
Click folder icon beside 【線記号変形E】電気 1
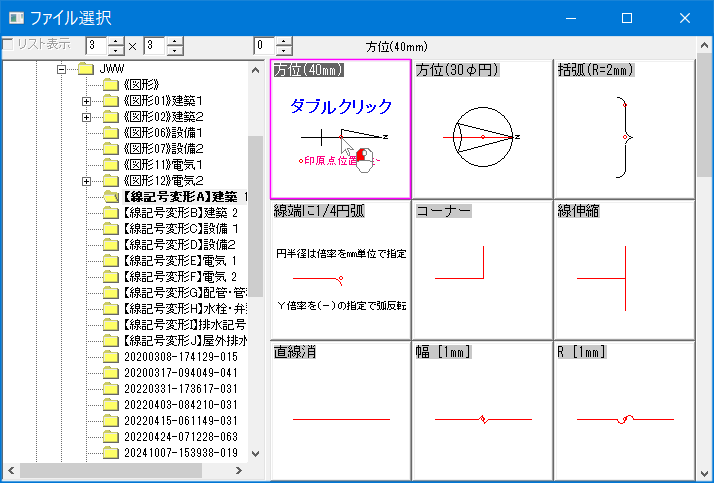point(111,261)
